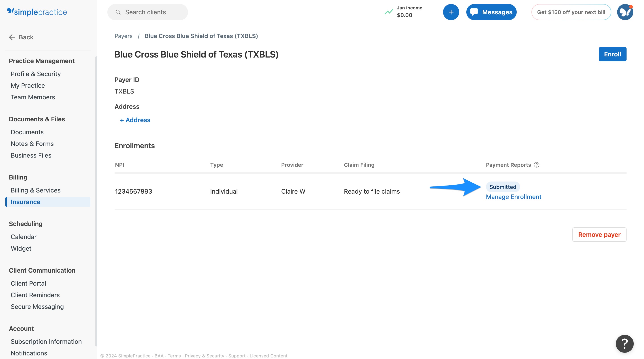Click the Payment Reports help icon
The width and height of the screenshot is (644, 359).
point(537,165)
